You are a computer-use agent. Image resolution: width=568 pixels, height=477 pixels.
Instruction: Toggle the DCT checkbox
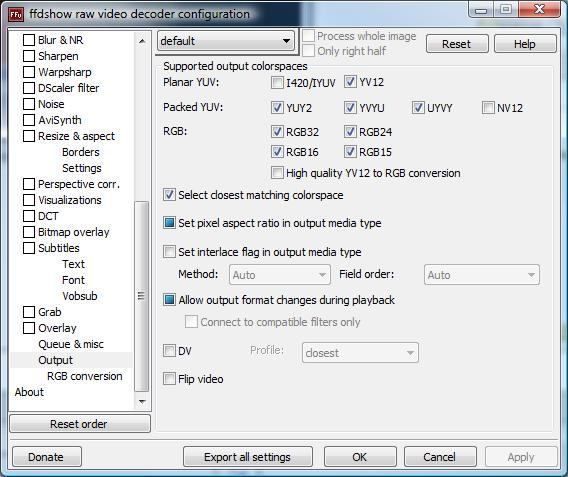point(29,216)
